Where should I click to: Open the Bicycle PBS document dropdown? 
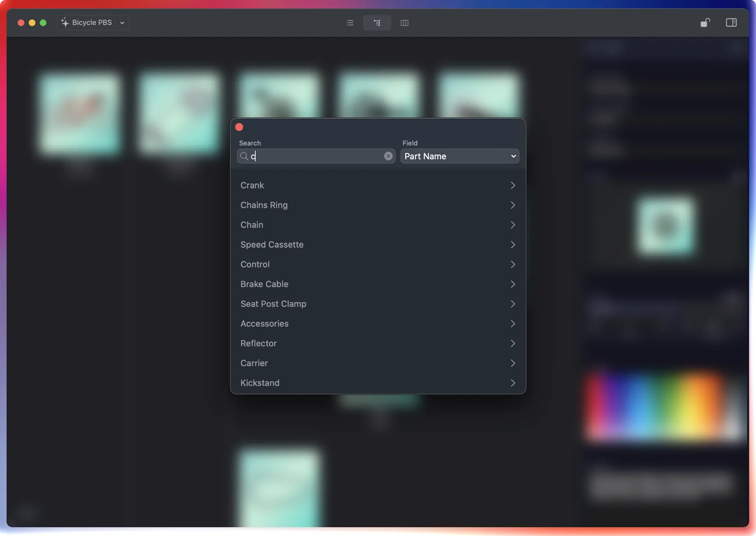122,22
